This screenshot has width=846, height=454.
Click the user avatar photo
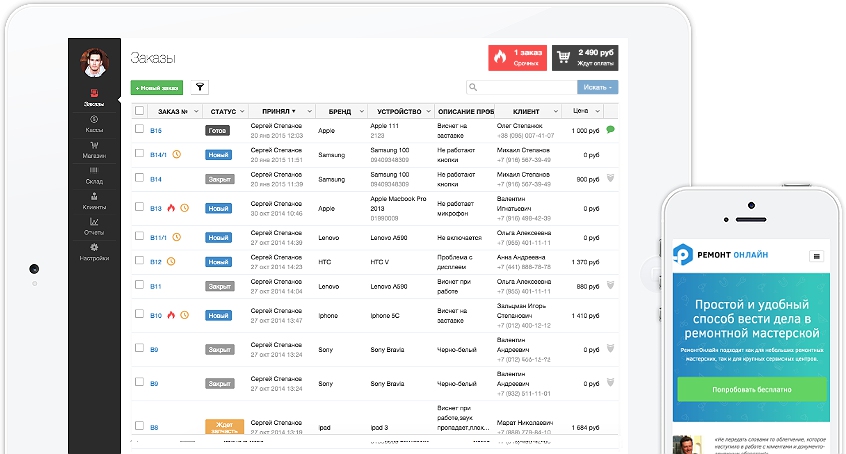pos(94,63)
